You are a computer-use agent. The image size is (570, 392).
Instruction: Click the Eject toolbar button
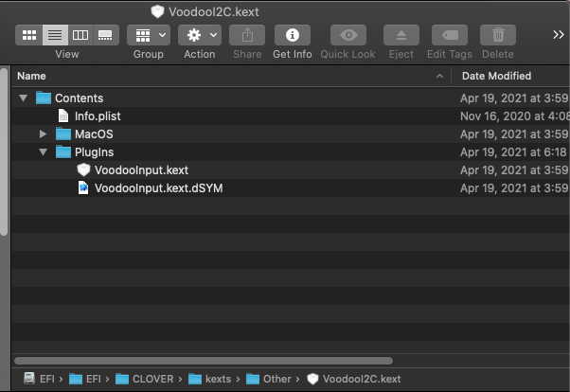point(401,35)
